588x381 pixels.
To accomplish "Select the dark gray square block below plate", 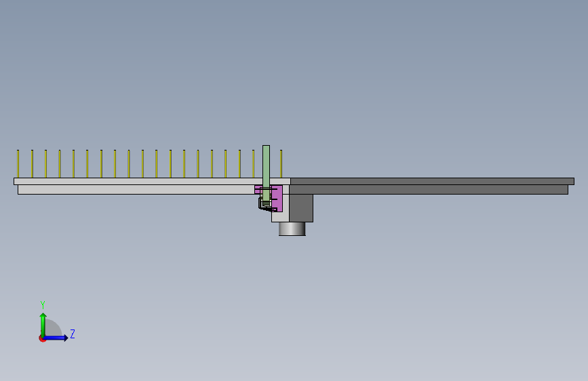I will click(x=300, y=207).
